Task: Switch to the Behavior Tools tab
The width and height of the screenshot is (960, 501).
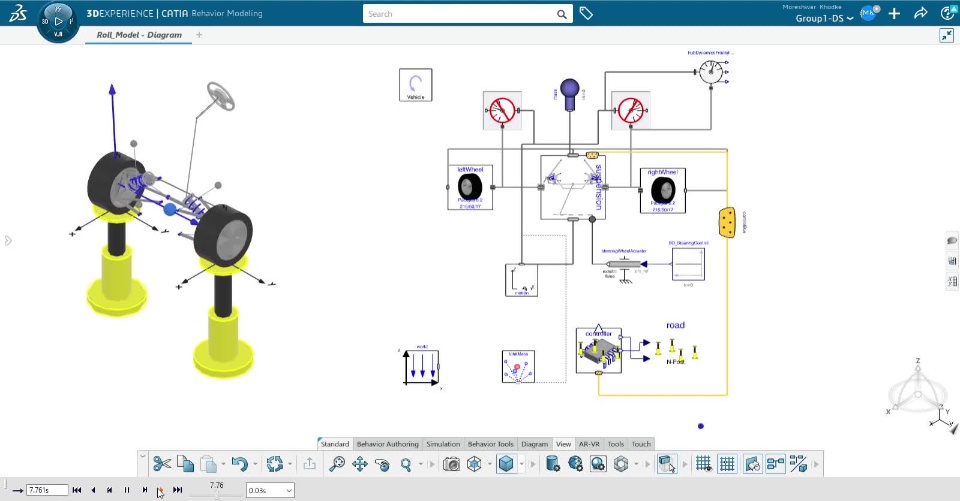Action: pyautogui.click(x=490, y=444)
